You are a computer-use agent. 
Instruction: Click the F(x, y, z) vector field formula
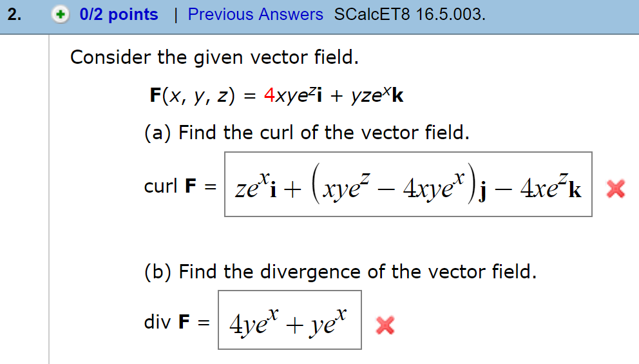point(277,95)
